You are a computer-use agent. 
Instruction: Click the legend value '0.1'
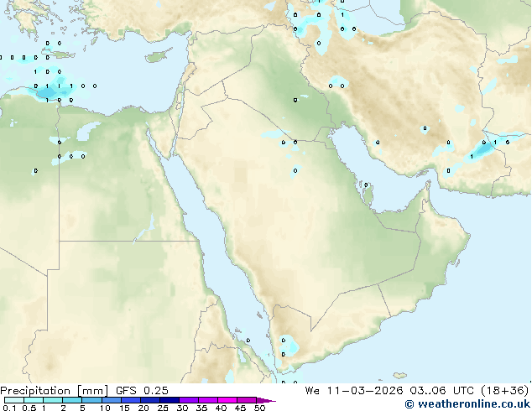pos(9,408)
